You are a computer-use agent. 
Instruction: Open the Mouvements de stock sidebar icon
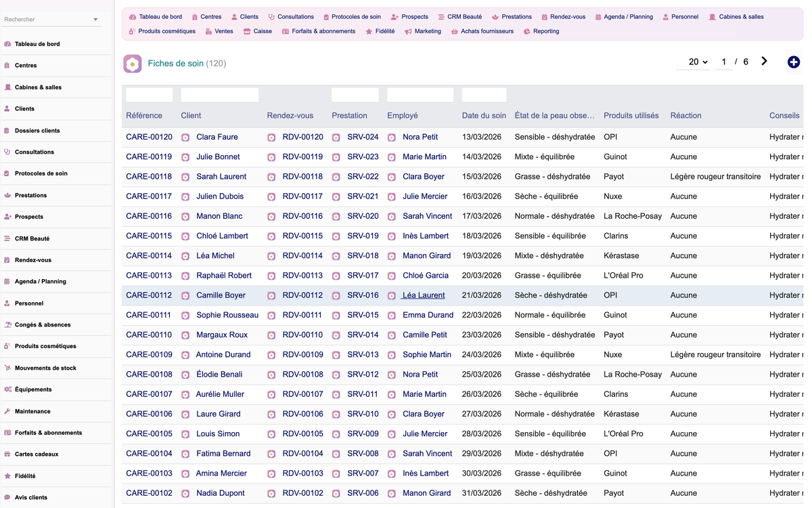click(x=7, y=368)
